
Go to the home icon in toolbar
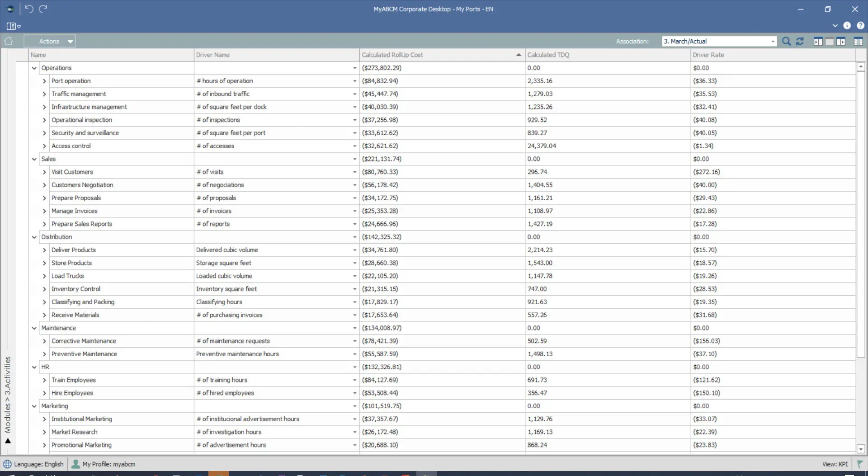[9, 41]
